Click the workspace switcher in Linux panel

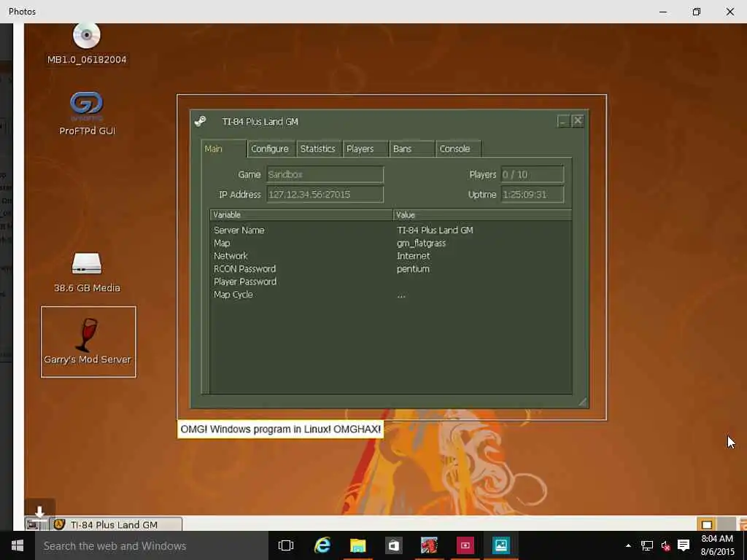pyautogui.click(x=716, y=524)
